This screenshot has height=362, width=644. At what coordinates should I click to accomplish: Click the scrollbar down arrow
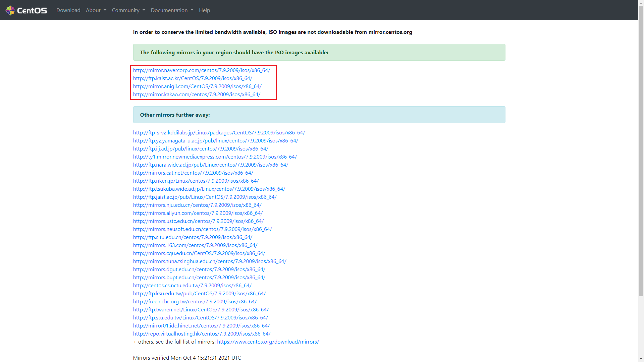click(641, 359)
